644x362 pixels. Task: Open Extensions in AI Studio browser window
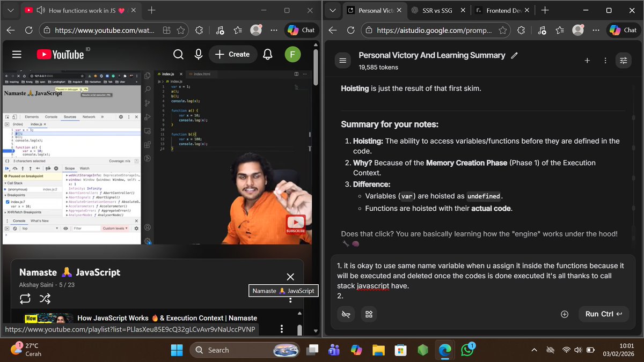click(522, 31)
